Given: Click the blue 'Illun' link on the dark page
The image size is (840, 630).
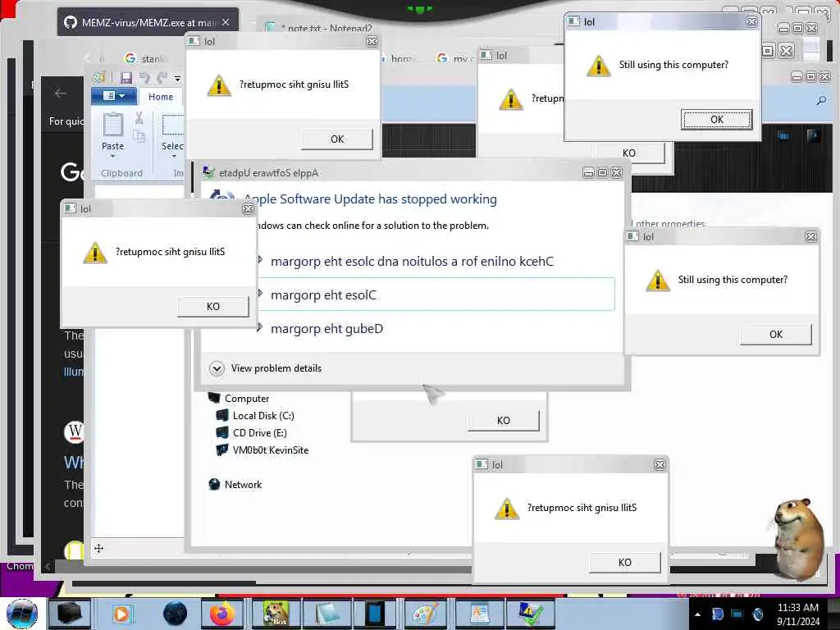Looking at the screenshot, I should pos(74,372).
